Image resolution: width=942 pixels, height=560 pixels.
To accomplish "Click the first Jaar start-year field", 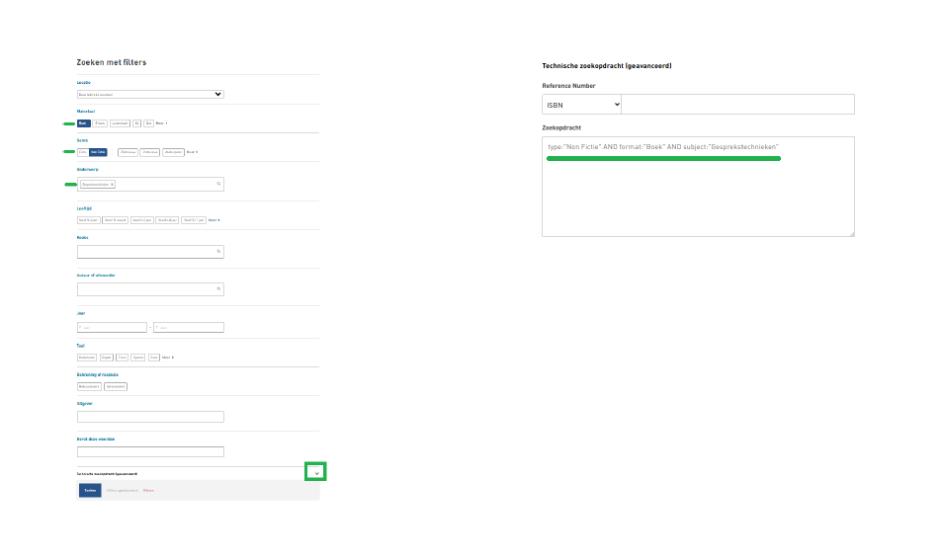I will click(112, 328).
